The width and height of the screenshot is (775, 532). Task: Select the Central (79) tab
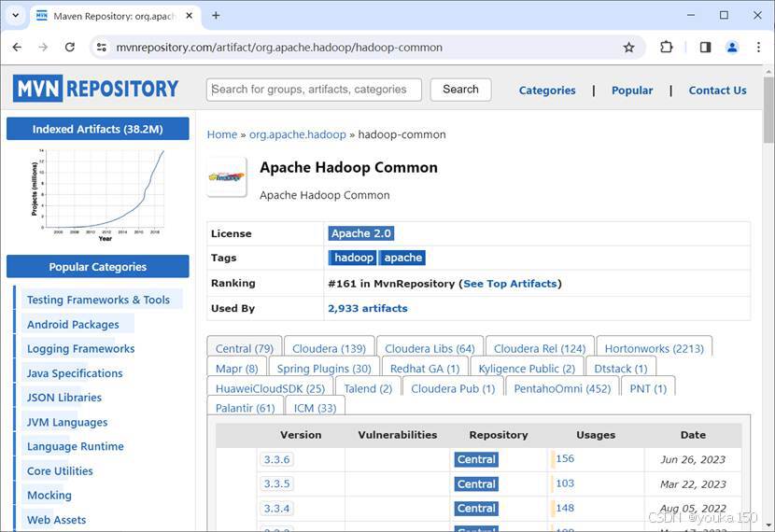pyautogui.click(x=244, y=348)
